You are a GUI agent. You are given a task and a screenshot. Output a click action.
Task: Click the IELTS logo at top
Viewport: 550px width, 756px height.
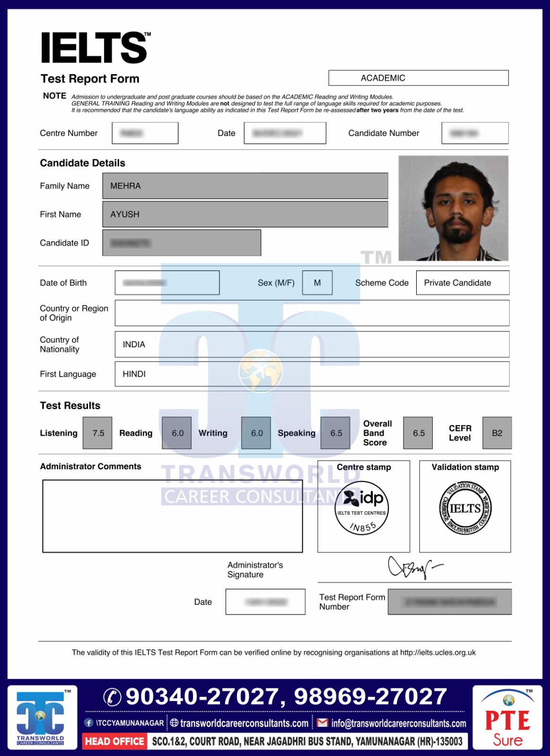(95, 48)
